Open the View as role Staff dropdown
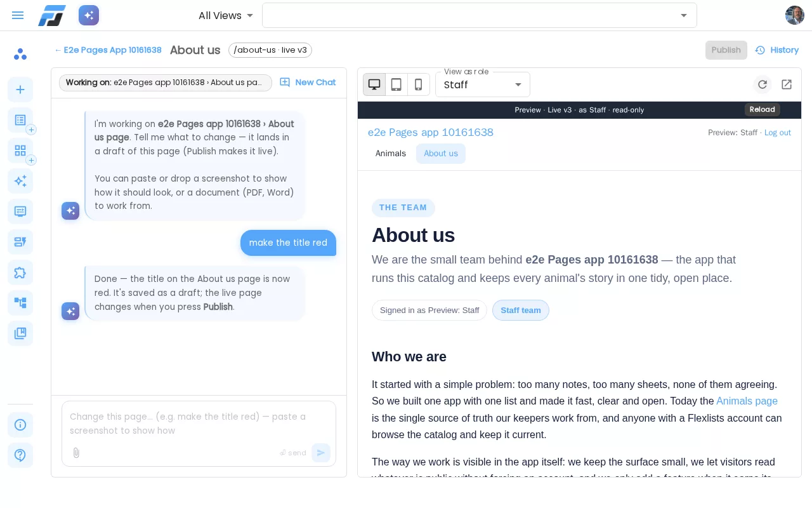Screen dimensions: 812x508 click(x=483, y=84)
